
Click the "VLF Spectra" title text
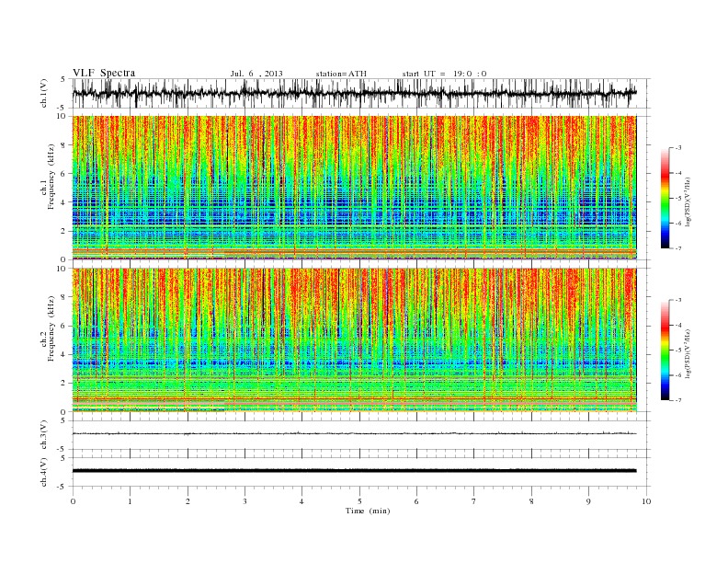104,73
